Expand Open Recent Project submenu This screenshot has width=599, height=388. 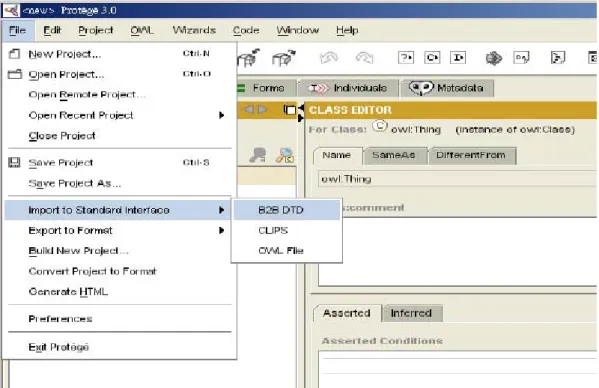click(119, 115)
